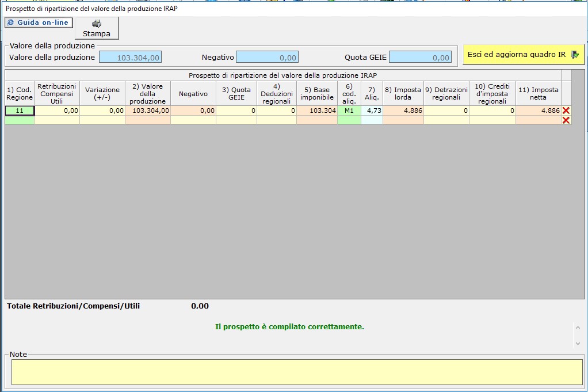Click the '3) Quota GEIE' column header
Screen dimensions: 588x392
click(236, 93)
